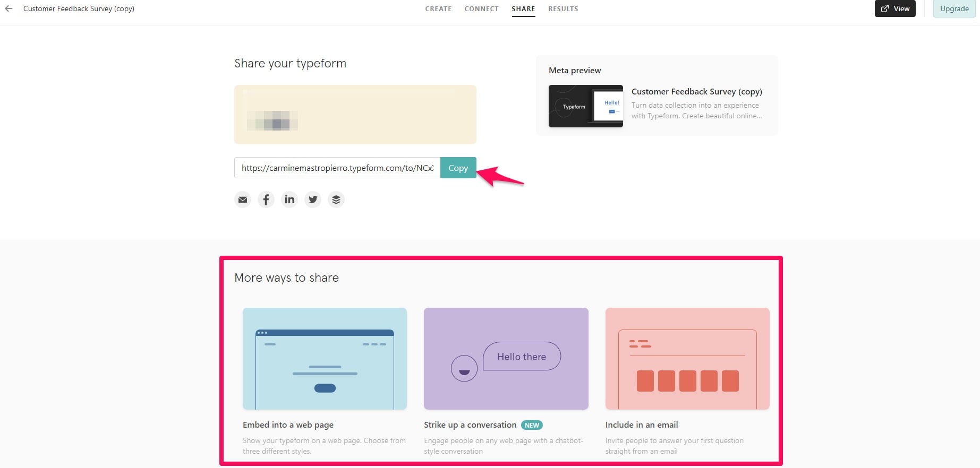Click the 'Meta preview' heading
980x468 pixels.
point(575,70)
